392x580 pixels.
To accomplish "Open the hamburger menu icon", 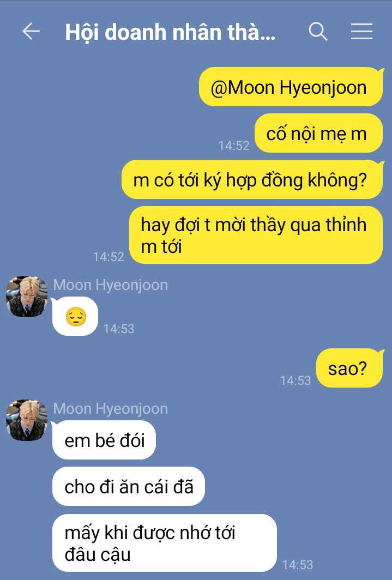I will click(361, 31).
